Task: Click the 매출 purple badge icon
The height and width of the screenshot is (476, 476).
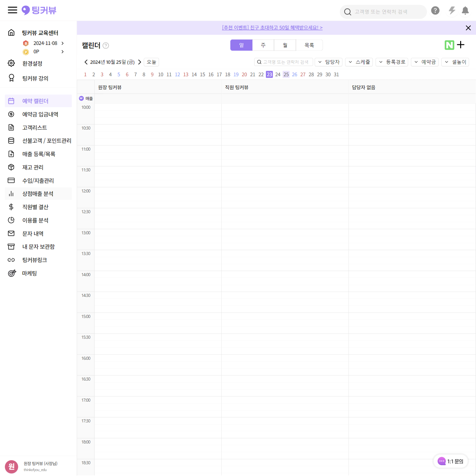Action: [x=81, y=98]
